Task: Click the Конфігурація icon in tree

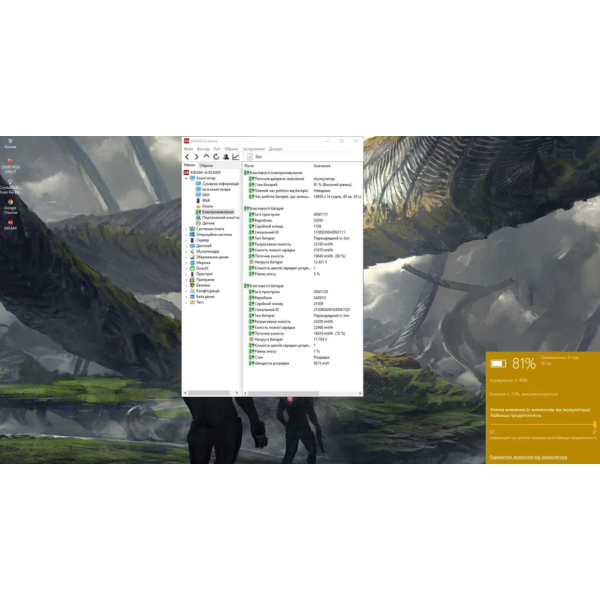Action: click(x=192, y=291)
